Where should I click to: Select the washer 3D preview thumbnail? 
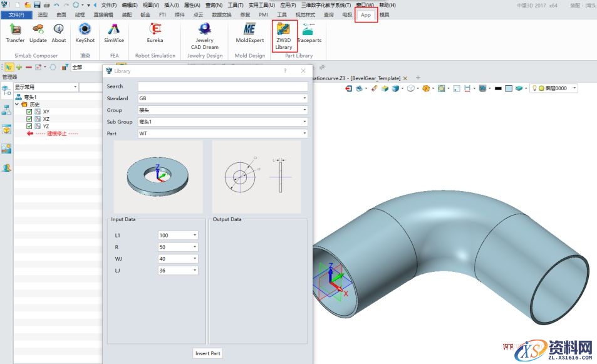point(158,177)
